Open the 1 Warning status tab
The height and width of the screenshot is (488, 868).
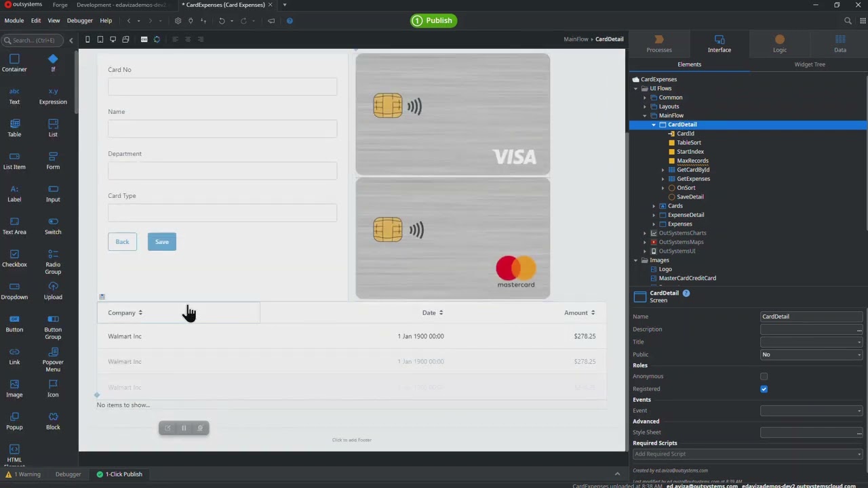coord(23,474)
